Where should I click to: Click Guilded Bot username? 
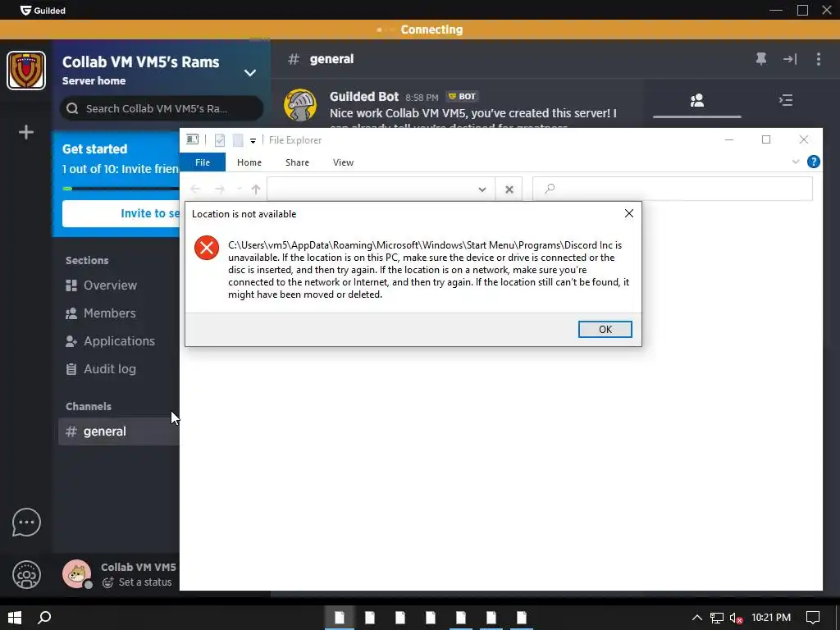coord(364,97)
